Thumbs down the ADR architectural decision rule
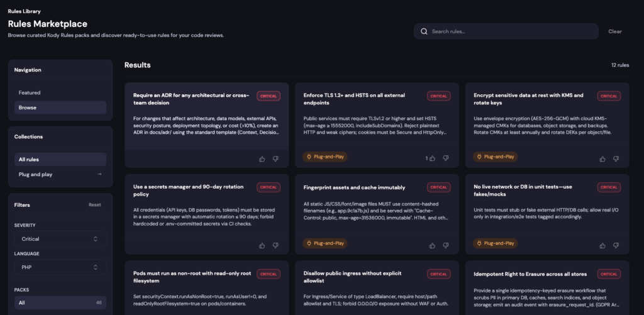Image resolution: width=644 pixels, height=315 pixels. coord(275,159)
